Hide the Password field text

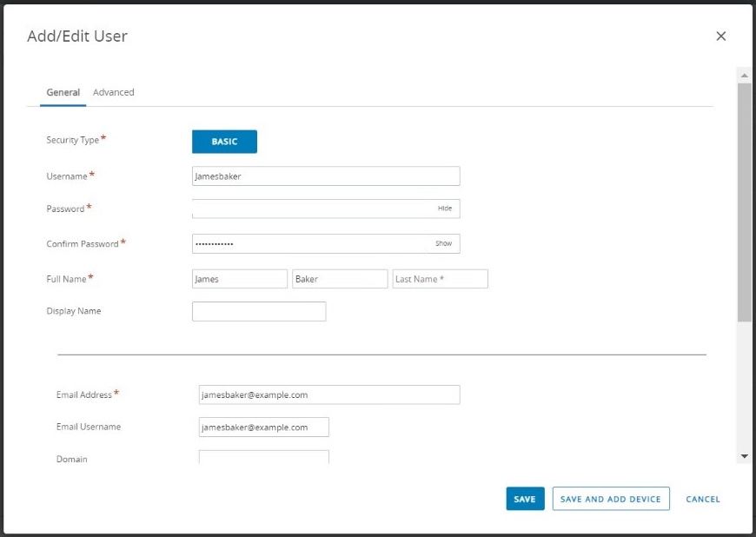[x=444, y=209]
